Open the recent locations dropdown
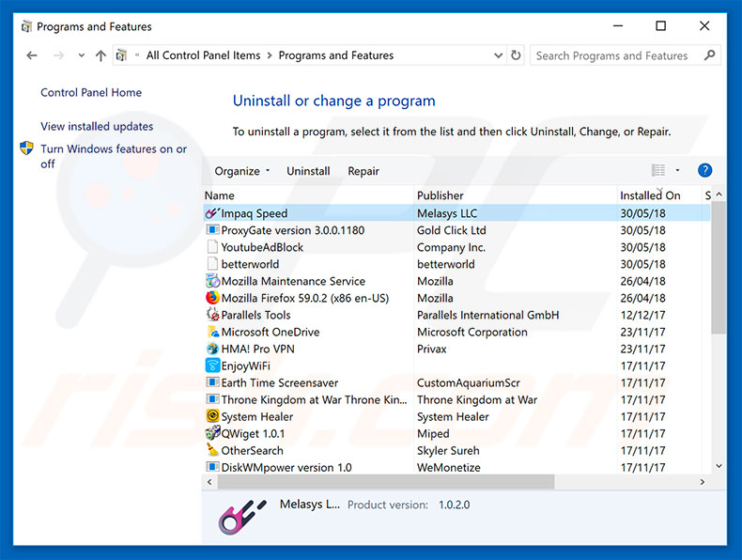Viewport: 742px width, 560px height. (x=82, y=55)
